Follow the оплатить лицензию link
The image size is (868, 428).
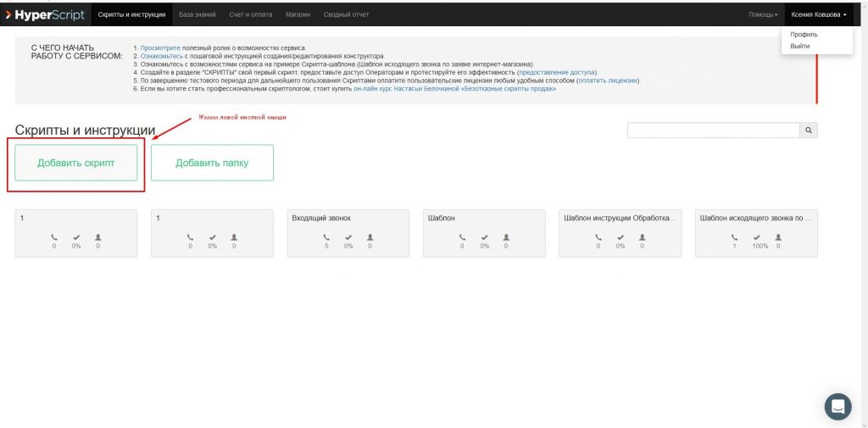(608, 81)
